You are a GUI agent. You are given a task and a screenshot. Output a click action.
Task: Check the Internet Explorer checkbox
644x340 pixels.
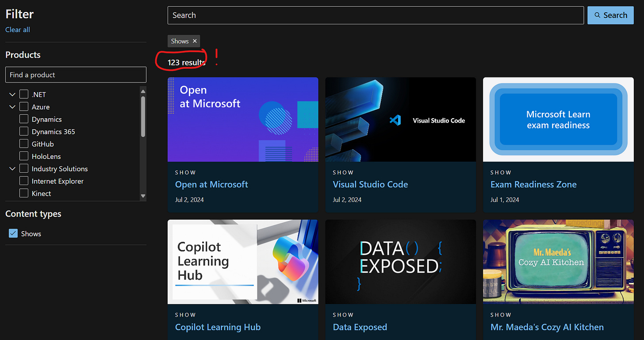pos(24,181)
